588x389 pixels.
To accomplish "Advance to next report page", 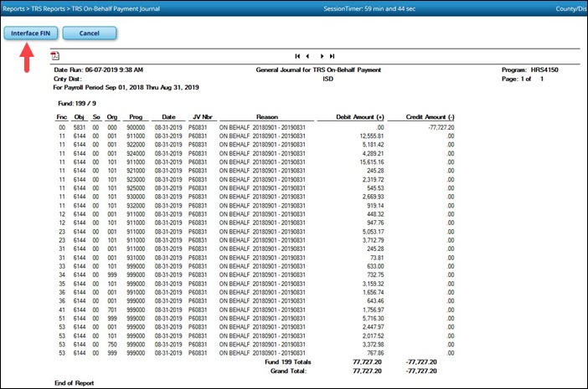I will [x=322, y=55].
